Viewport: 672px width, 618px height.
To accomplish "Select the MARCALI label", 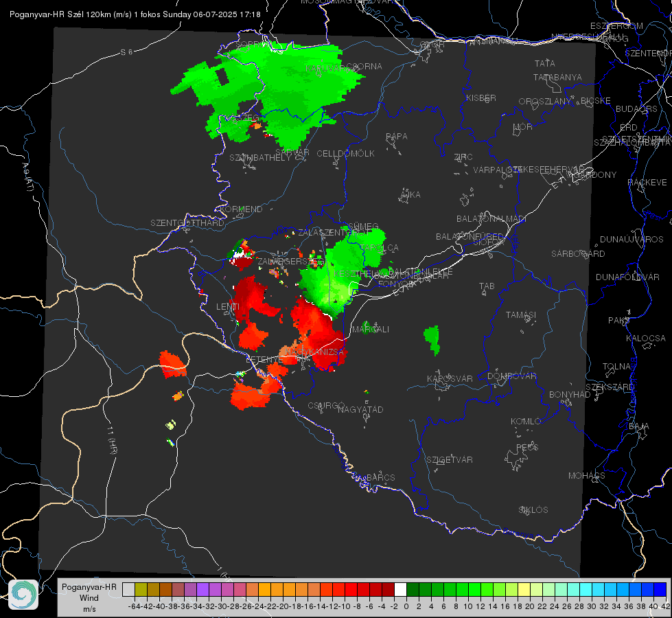I will [371, 329].
